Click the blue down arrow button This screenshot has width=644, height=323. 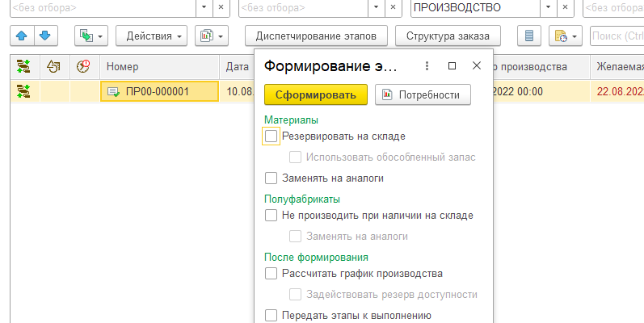coord(45,36)
